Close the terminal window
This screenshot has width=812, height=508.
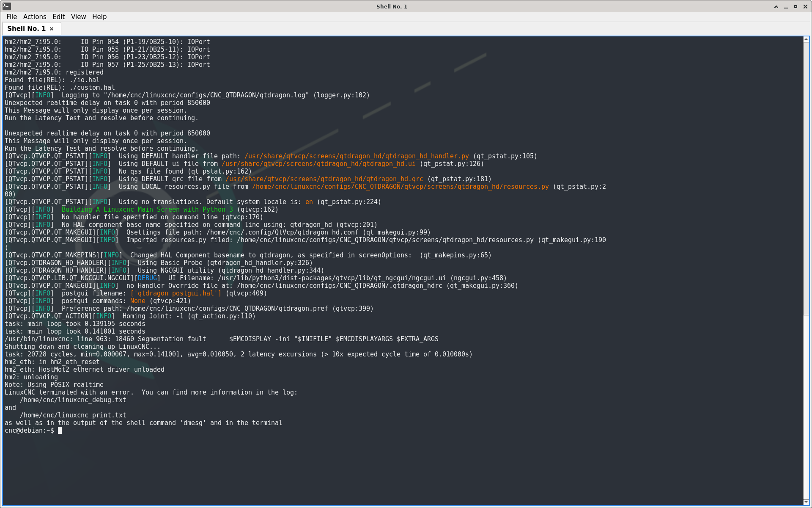tap(805, 6)
